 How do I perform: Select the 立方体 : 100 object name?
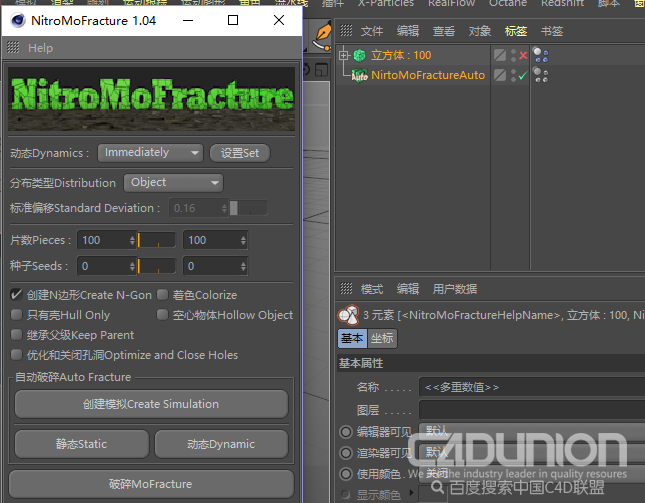(401, 55)
